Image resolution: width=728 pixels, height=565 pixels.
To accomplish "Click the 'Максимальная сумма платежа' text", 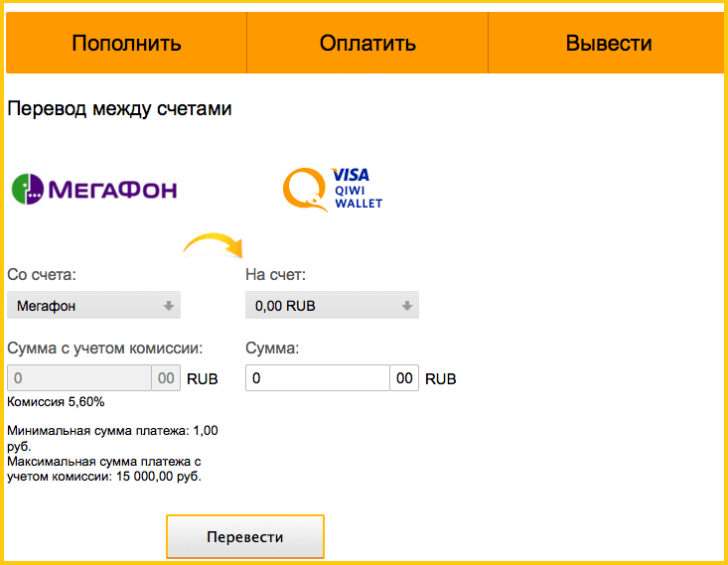I will tap(104, 469).
